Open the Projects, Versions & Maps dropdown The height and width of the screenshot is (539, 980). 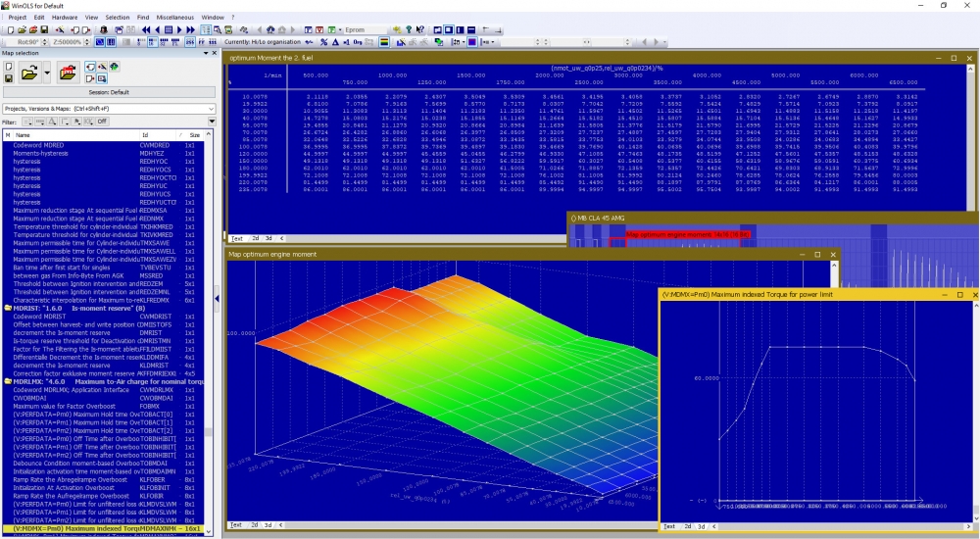[209, 108]
